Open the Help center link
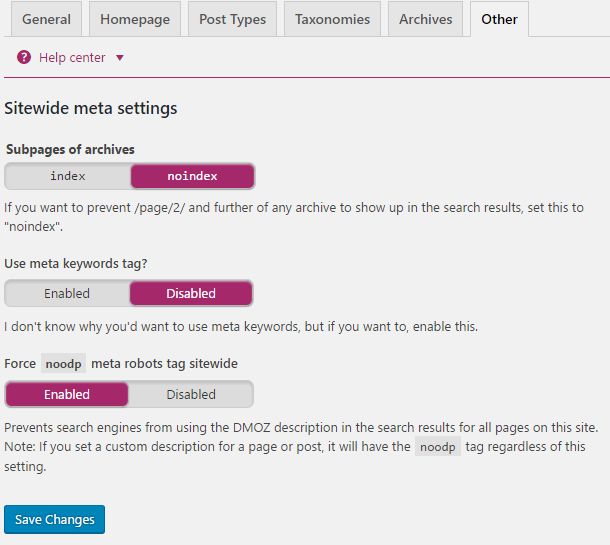Viewport: 610px width, 545px height. 71,58
